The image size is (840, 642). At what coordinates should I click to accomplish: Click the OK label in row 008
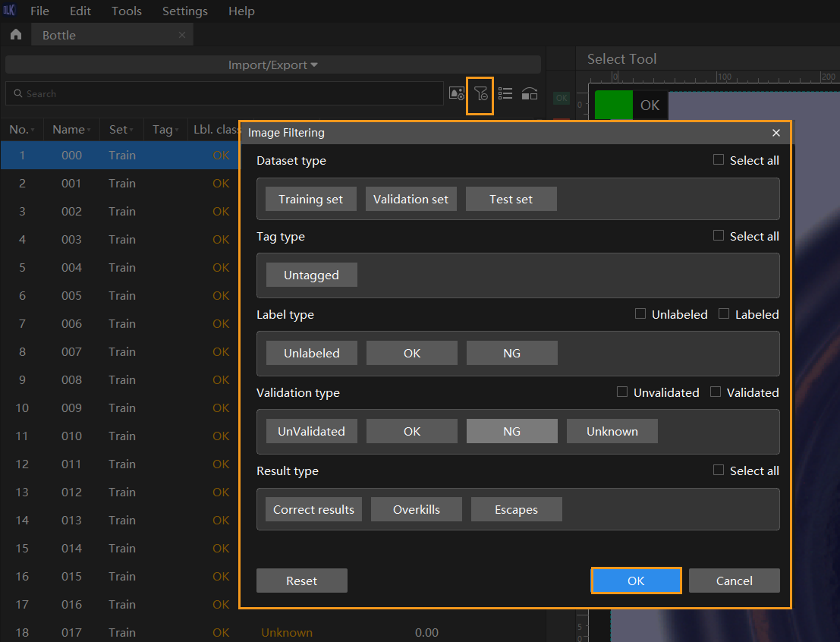[x=221, y=380]
